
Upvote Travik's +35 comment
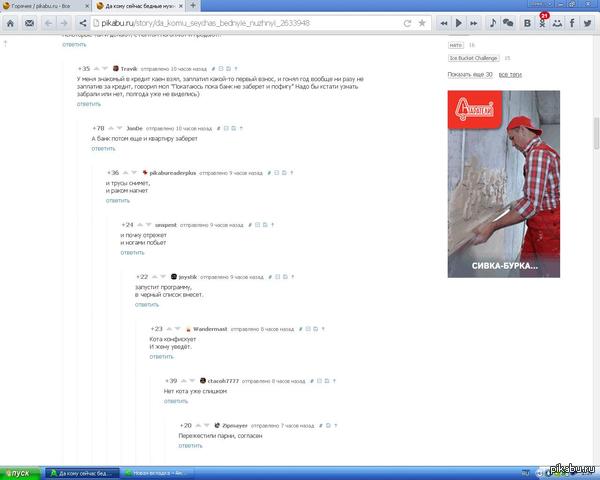point(96,69)
